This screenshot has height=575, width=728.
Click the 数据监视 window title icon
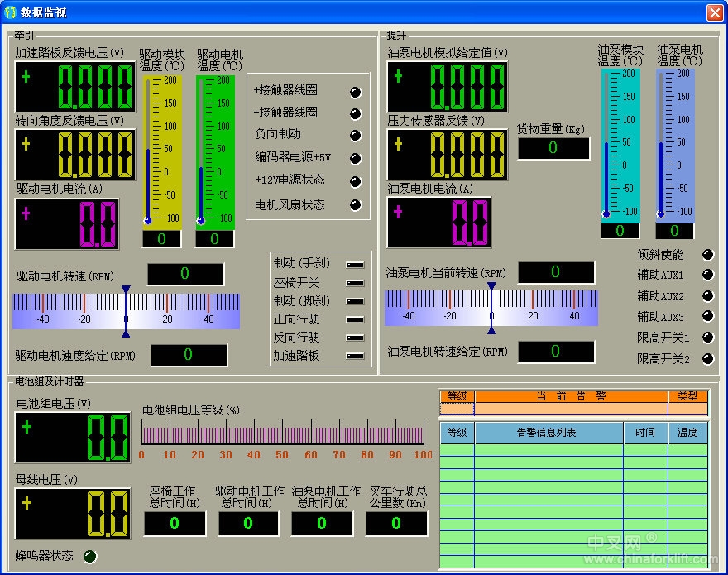[x=10, y=12]
